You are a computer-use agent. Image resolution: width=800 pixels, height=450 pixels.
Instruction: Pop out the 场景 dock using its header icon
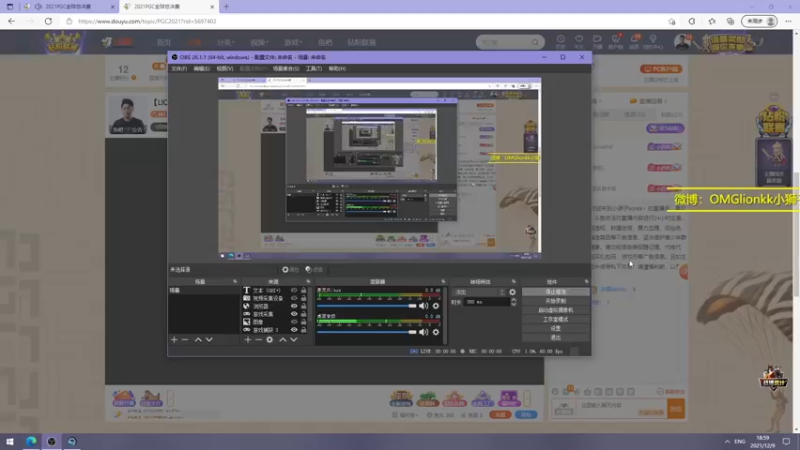(235, 282)
